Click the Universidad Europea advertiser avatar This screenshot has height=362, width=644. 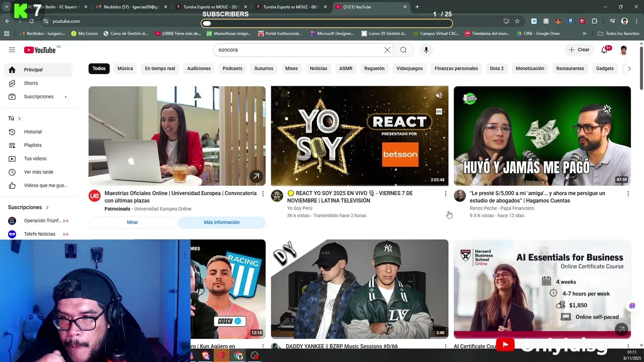pos(95,196)
